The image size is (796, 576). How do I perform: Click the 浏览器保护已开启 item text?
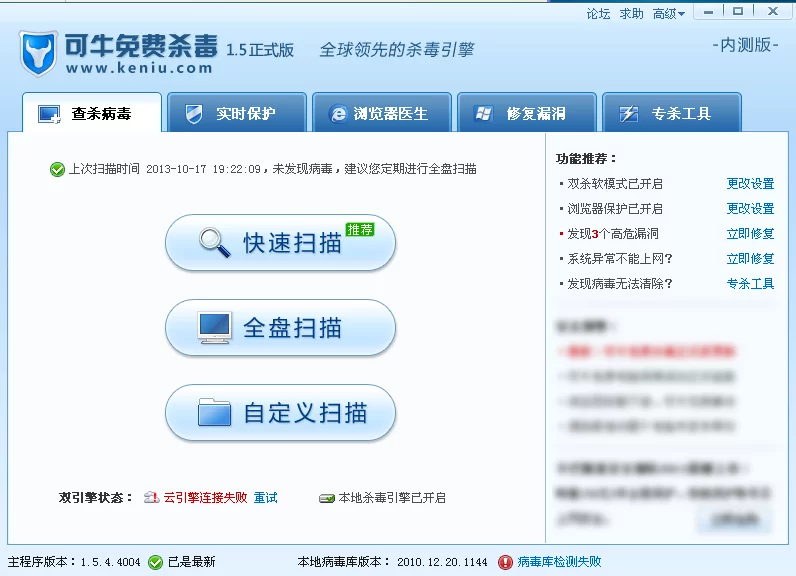(615, 209)
